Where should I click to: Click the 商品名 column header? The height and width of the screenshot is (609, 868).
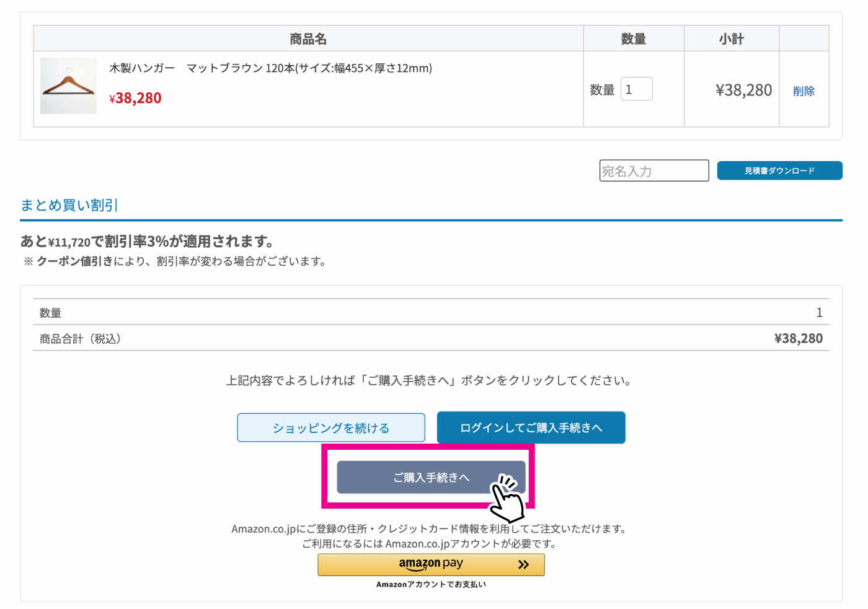pyautogui.click(x=309, y=38)
